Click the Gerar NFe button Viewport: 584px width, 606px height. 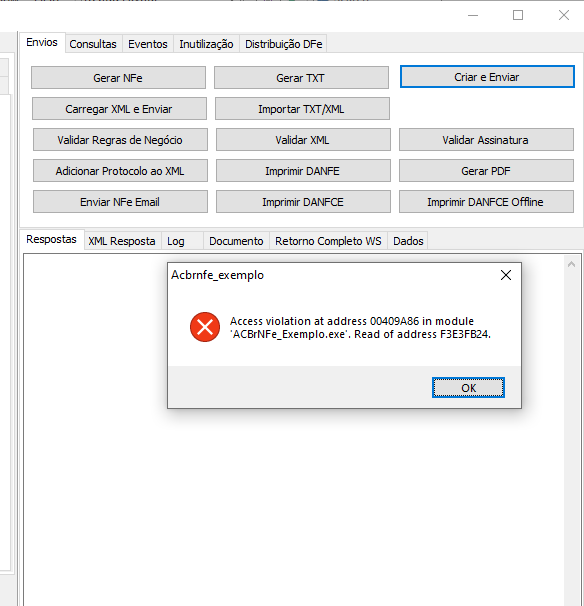click(x=118, y=78)
